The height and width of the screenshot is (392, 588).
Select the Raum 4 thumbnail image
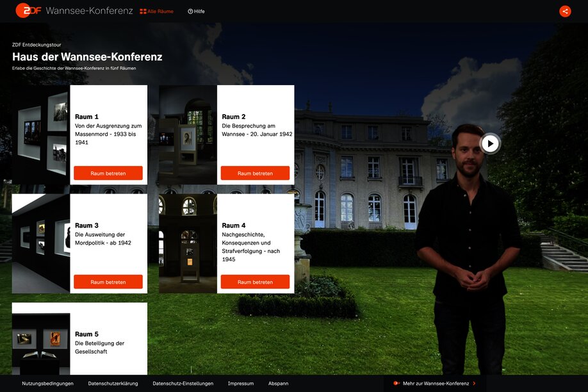[x=188, y=243]
